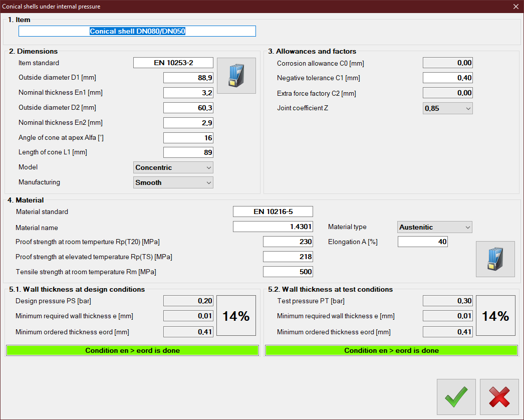Click the item name field Conical shell DN080/DN050

(x=137, y=31)
